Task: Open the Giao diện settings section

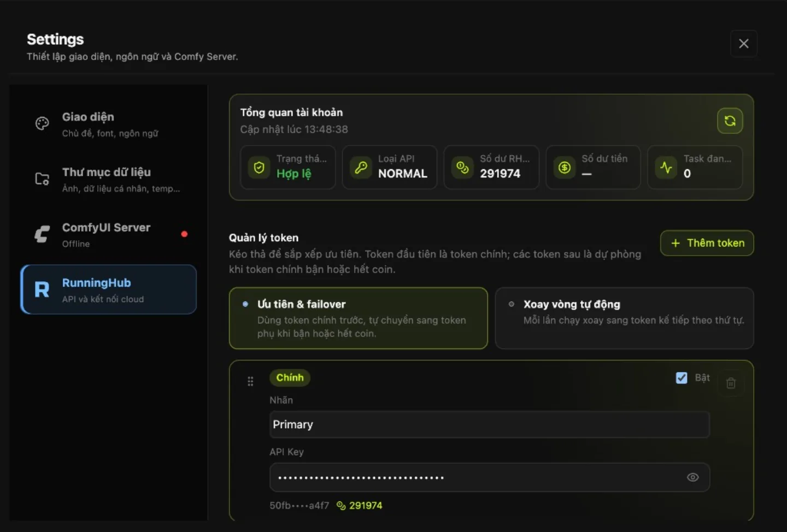Action: click(108, 125)
